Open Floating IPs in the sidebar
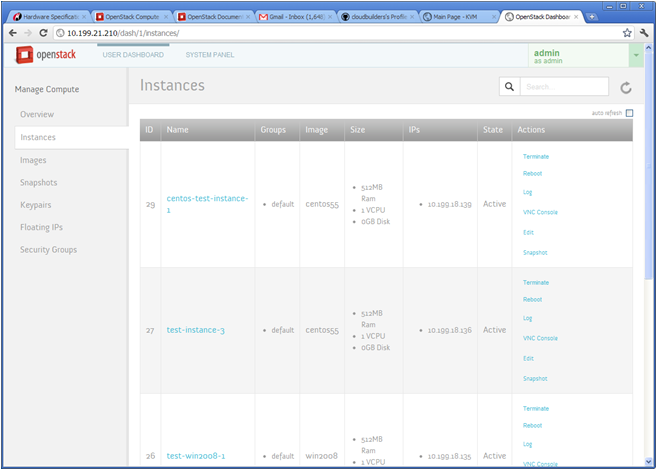 coord(41,227)
